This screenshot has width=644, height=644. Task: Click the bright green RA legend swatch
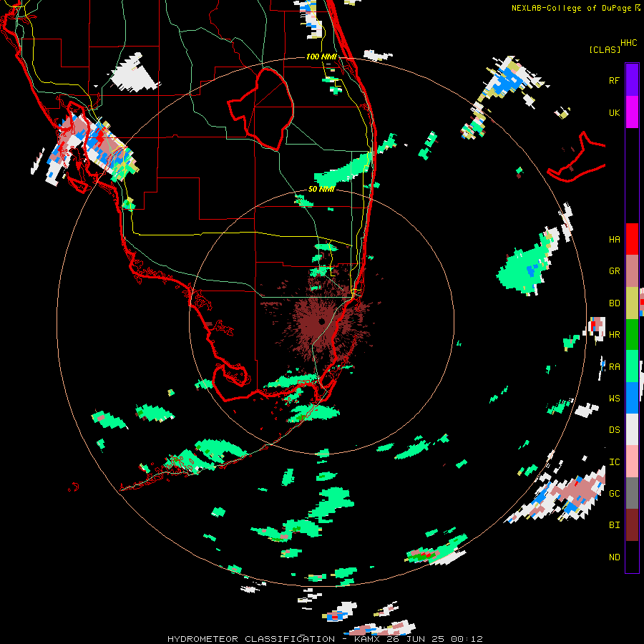[x=632, y=366]
